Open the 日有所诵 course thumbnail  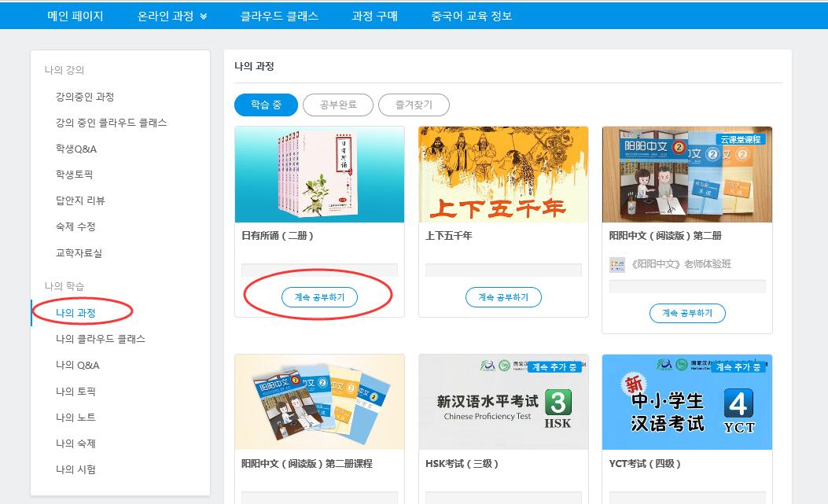point(319,175)
